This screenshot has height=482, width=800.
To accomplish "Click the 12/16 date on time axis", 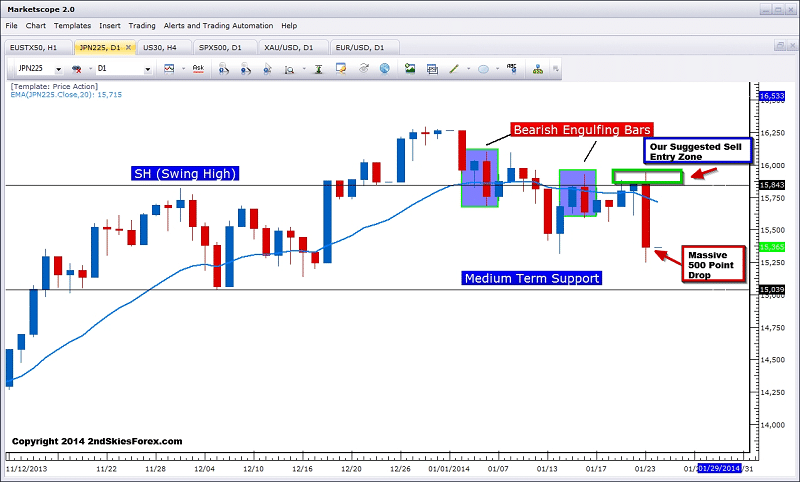I will [x=302, y=469].
